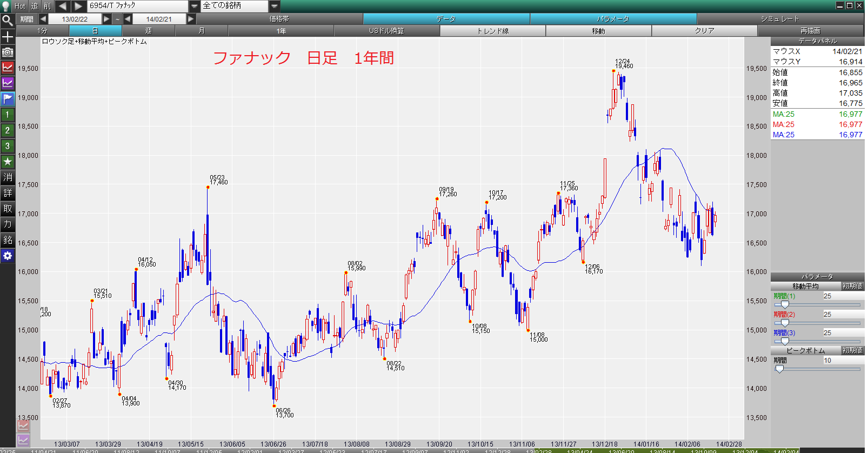
Task: Click the 取 sidebar icon
Action: (8, 209)
